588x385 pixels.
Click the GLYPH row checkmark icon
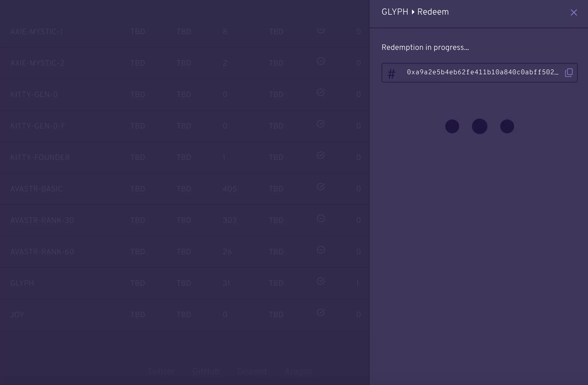tap(321, 281)
